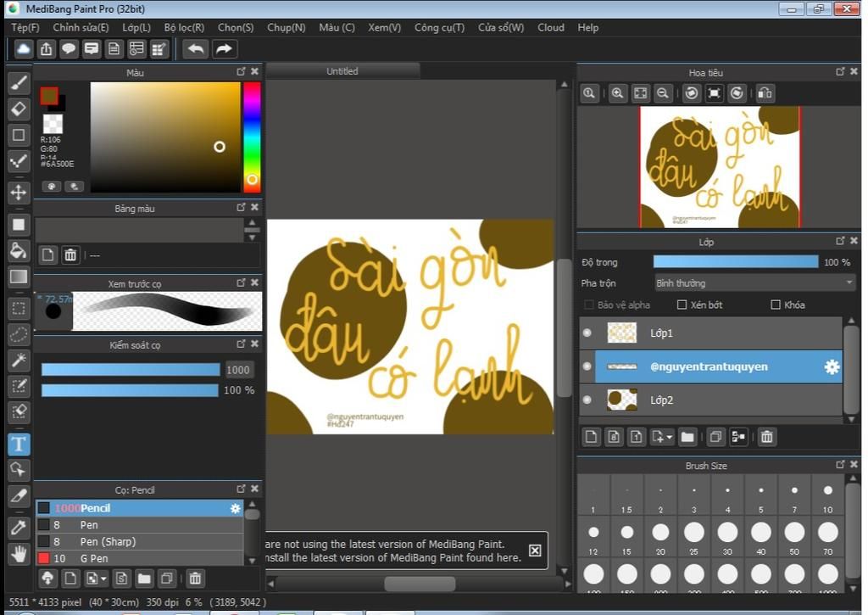Screen dimensions: 868x615
Task: Select the Brush tool in left toolbar
Action: [19, 83]
